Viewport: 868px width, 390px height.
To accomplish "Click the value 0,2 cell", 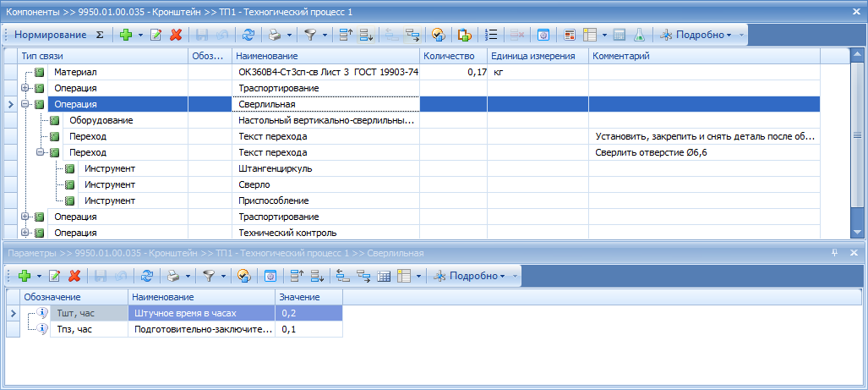I will coord(308,314).
